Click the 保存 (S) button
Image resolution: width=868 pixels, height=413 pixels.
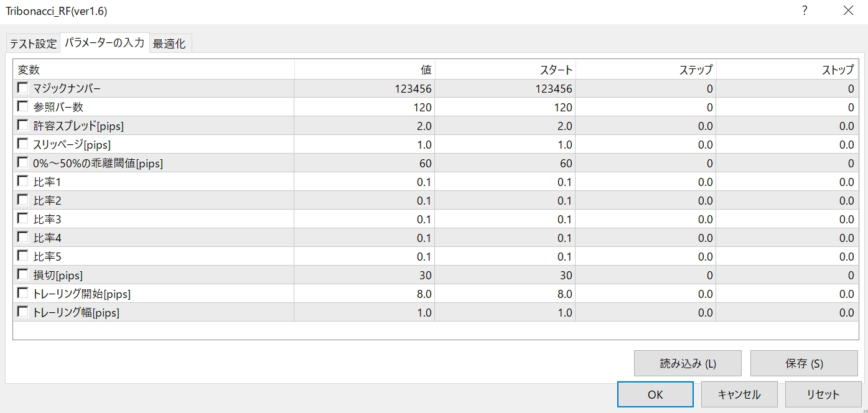point(803,363)
